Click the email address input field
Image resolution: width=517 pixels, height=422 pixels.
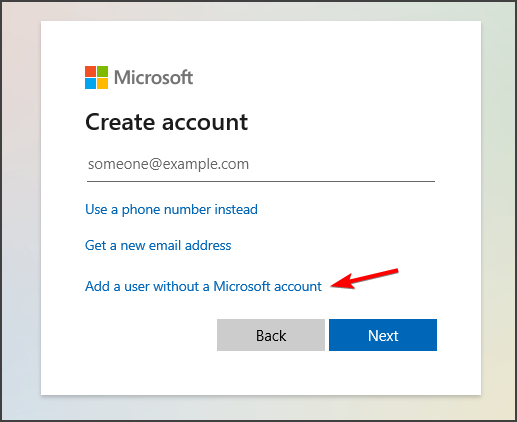click(x=261, y=165)
